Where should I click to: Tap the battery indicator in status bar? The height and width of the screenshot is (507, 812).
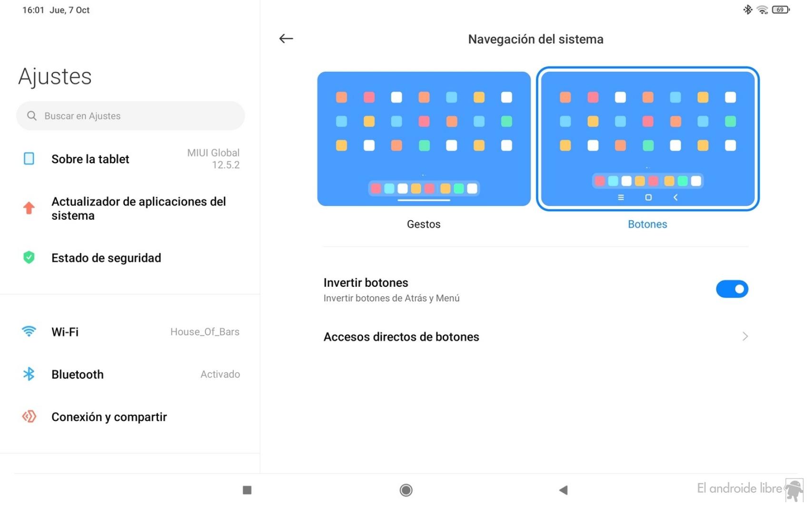[781, 10]
